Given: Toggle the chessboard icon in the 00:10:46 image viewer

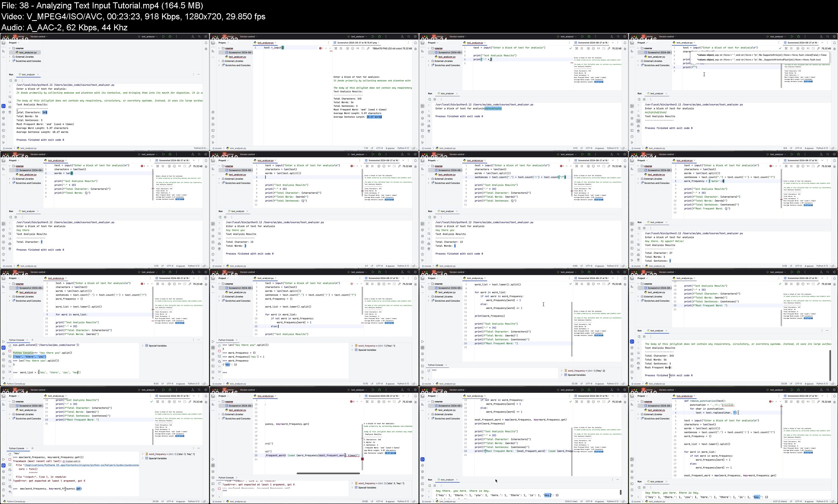Looking at the screenshot, I should click(x=158, y=284).
